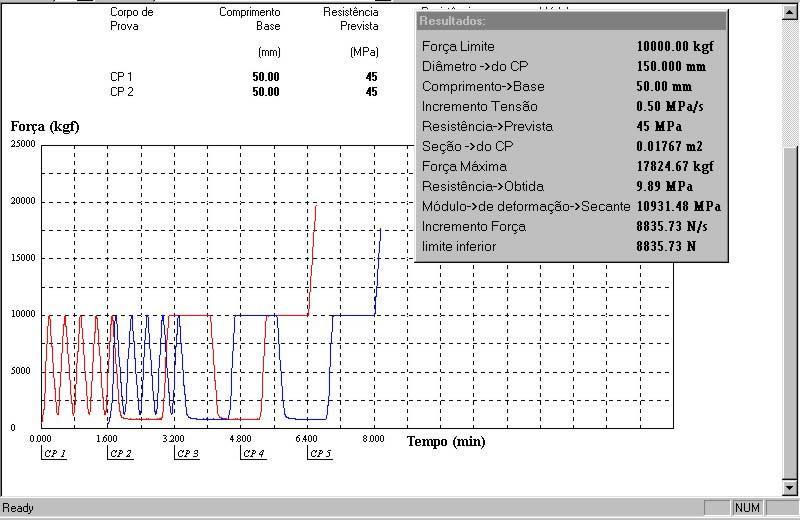Select the Força Máxima result row
Image resolution: width=800 pixels, height=520 pixels.
[x=571, y=167]
